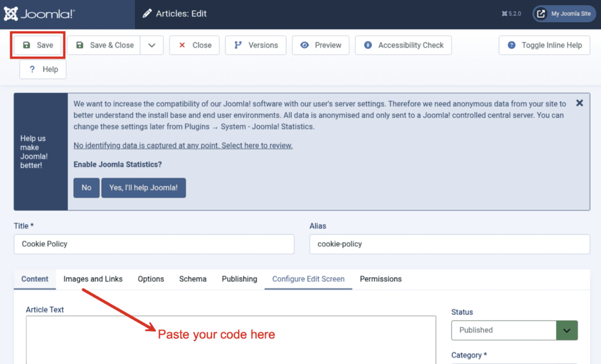Dismiss the Joomla Statistics notice with X
This screenshot has height=364, width=601.
pos(579,103)
